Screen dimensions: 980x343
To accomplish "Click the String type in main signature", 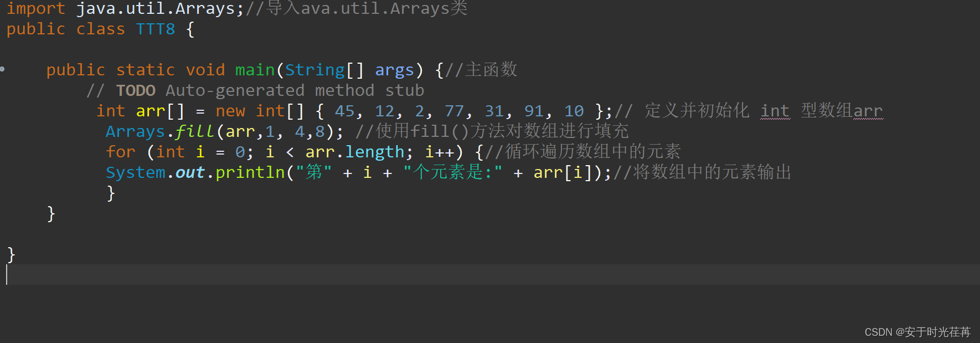I will pyautogui.click(x=315, y=70).
